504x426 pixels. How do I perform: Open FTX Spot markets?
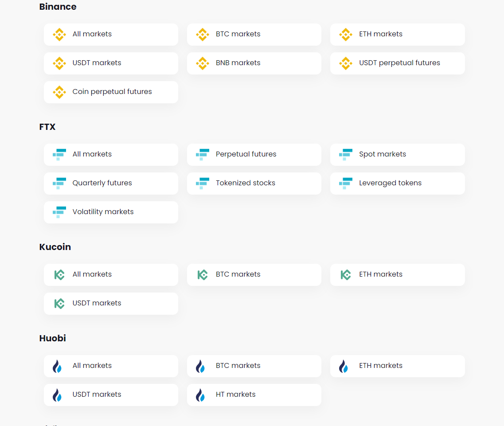point(397,155)
